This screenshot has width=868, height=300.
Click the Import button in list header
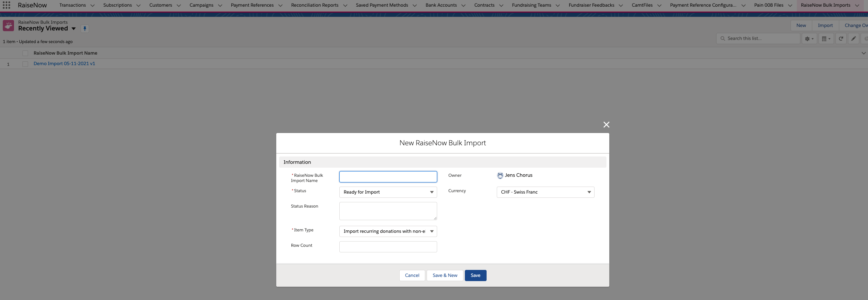pyautogui.click(x=825, y=26)
